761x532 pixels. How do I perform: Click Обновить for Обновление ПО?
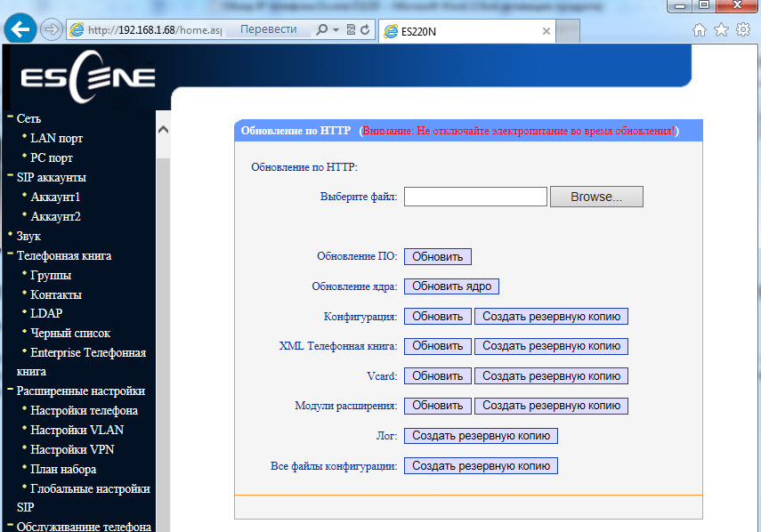[438, 256]
